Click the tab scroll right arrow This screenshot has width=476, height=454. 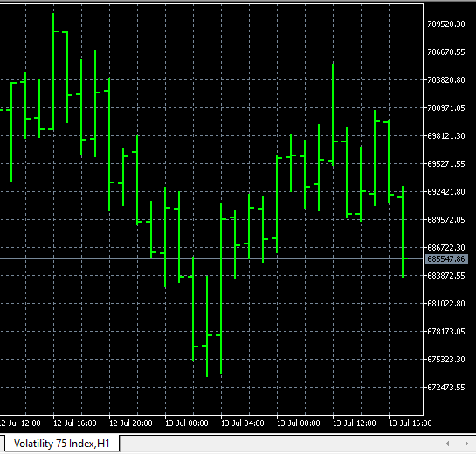(x=466, y=444)
